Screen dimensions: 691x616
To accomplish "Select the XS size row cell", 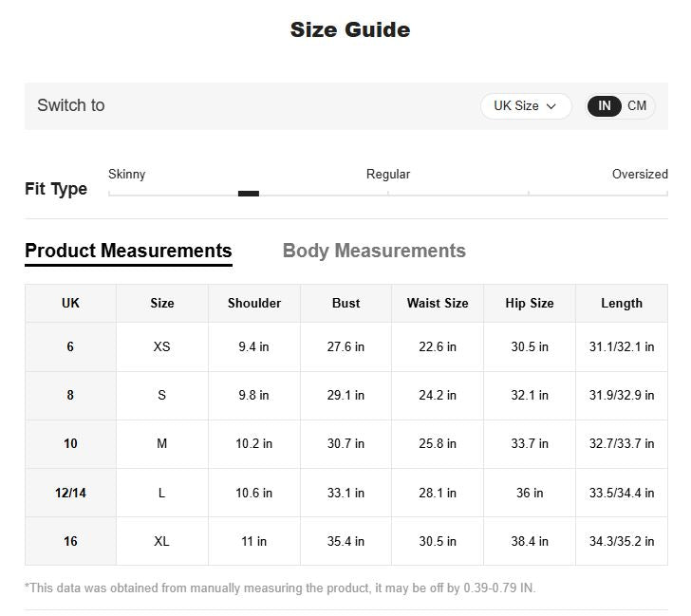I will [x=162, y=347].
